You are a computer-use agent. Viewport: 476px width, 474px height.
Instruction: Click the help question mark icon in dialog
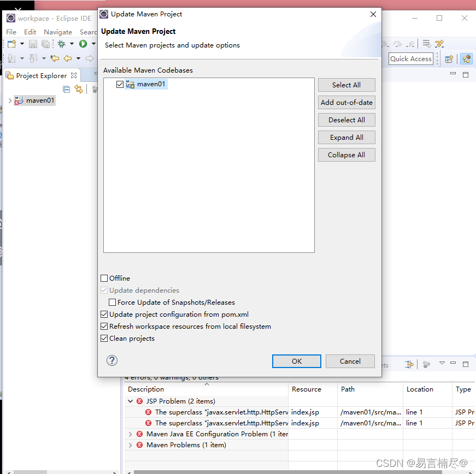tap(112, 360)
